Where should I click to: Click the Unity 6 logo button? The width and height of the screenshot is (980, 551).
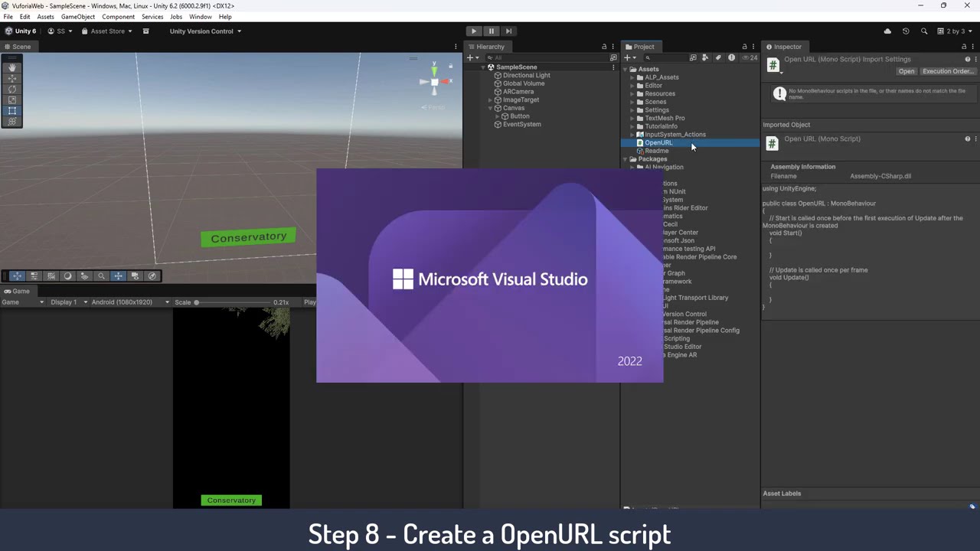[21, 31]
